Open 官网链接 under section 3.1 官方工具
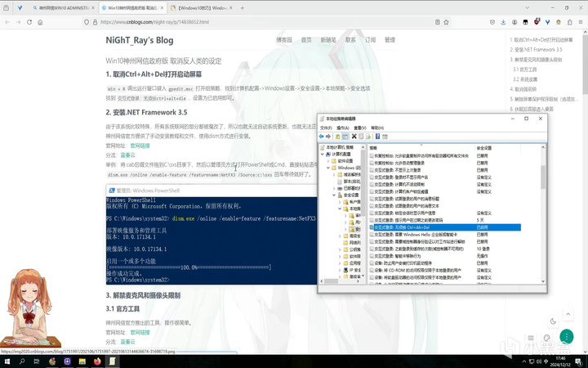588x368 pixels. [x=140, y=332]
